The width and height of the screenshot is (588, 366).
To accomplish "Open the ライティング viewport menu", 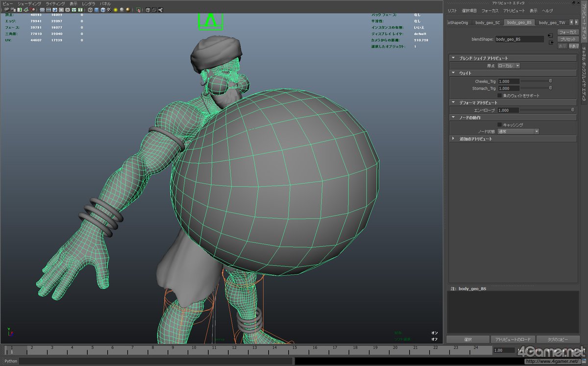I will click(x=55, y=3).
